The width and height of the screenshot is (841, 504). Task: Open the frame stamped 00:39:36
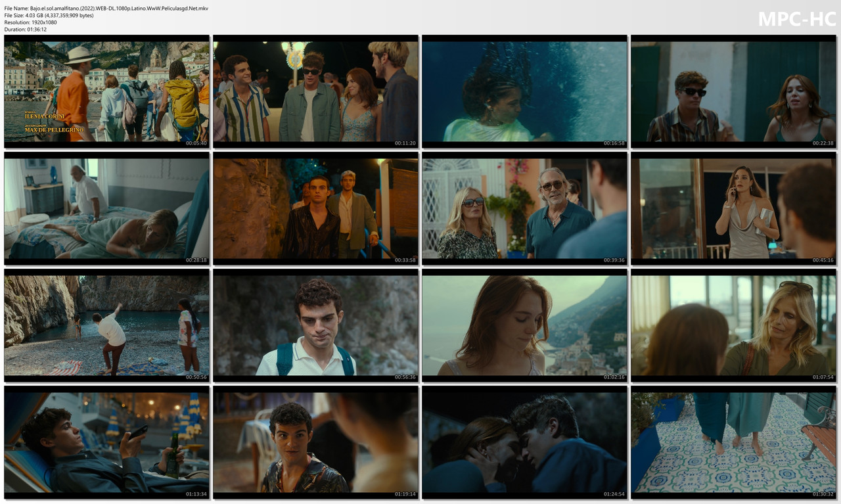click(524, 208)
